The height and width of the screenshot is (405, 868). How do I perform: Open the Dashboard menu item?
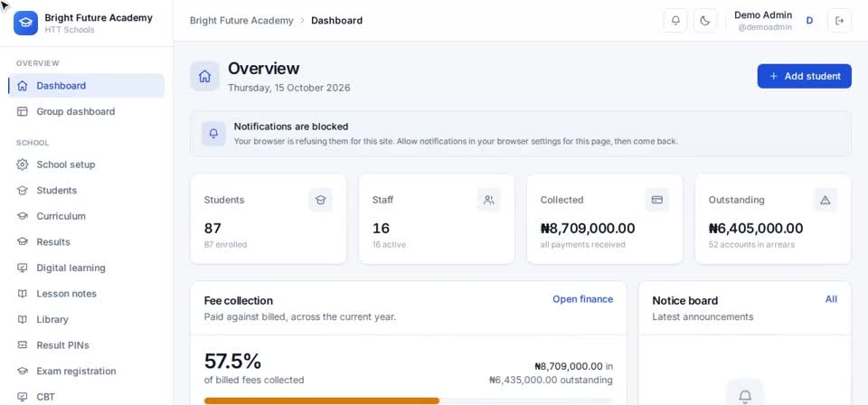point(87,86)
